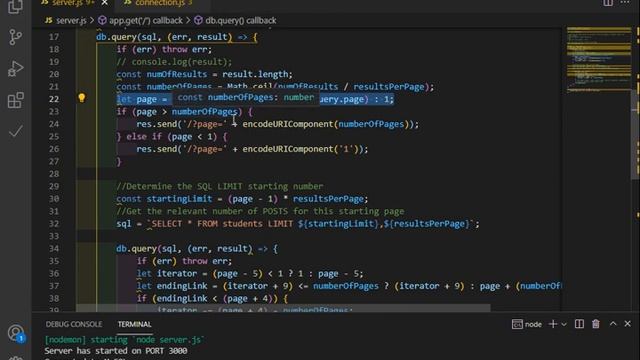Click the horizontal scrollbar under the code
The width and height of the screenshot is (640, 360).
pos(283,308)
